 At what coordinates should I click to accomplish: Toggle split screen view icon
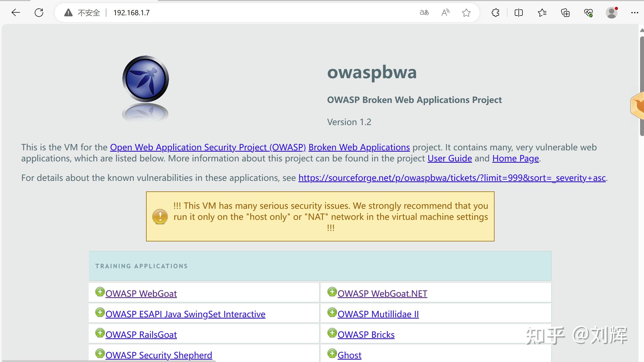(x=518, y=13)
